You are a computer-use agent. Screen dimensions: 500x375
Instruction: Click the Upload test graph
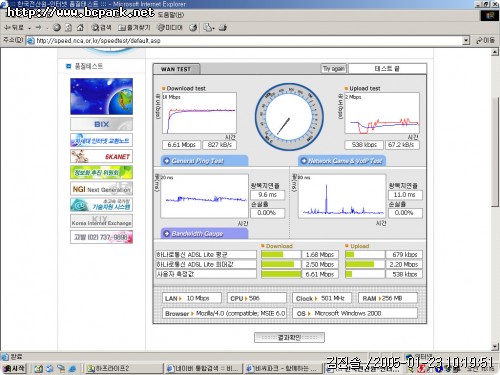pos(382,113)
